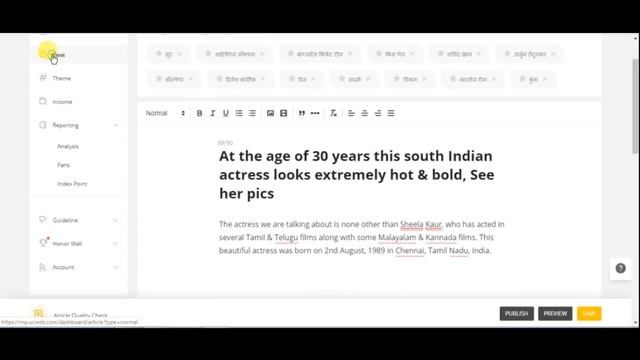Align text to the left
The image size is (640, 360).
pos(351,113)
